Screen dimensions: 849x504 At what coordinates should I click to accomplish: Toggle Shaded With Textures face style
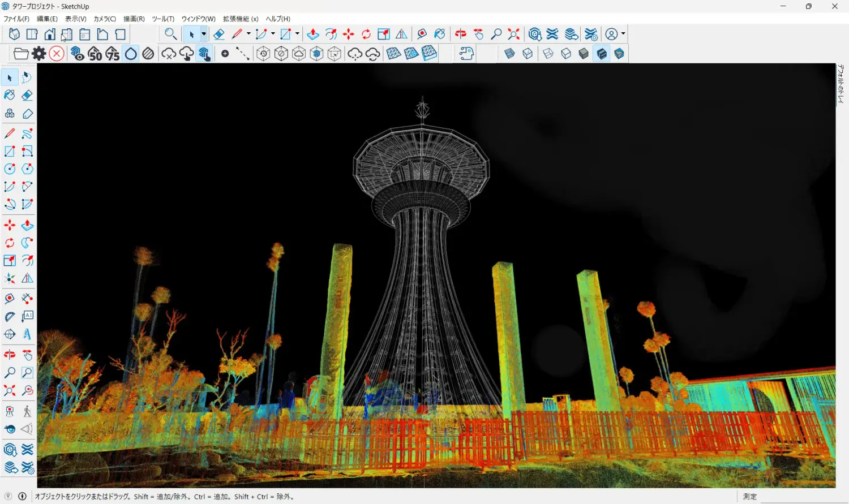602,54
